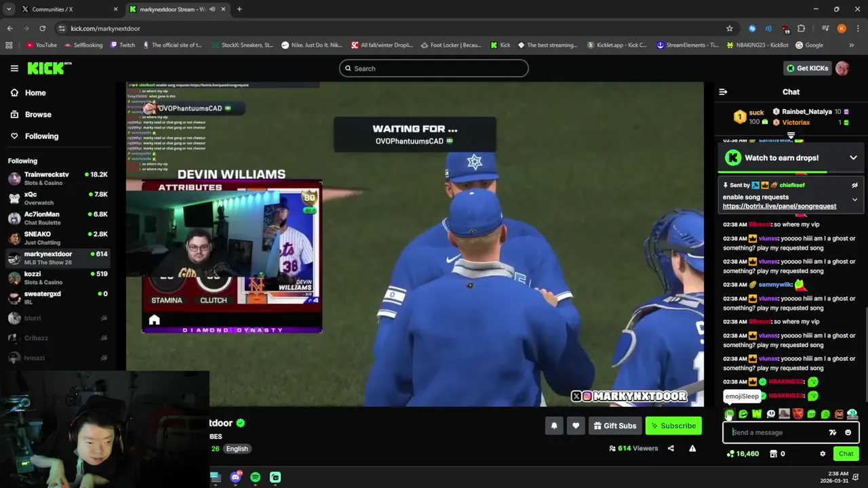Click the English language tag
868x488 pixels.
tap(237, 449)
